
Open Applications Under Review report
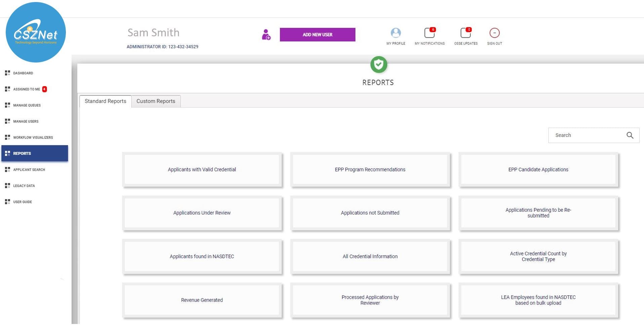202,213
